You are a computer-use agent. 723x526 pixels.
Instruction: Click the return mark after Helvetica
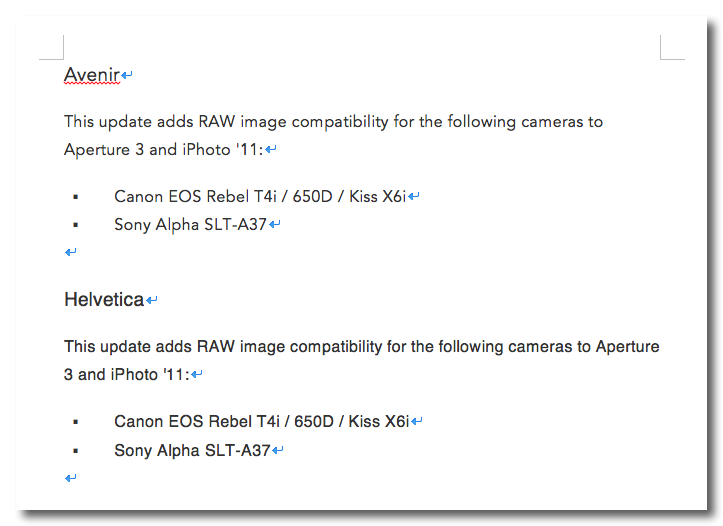coord(152,301)
